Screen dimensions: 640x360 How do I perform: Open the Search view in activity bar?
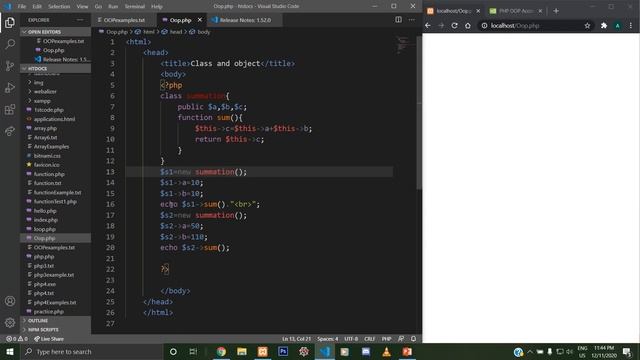point(10,44)
